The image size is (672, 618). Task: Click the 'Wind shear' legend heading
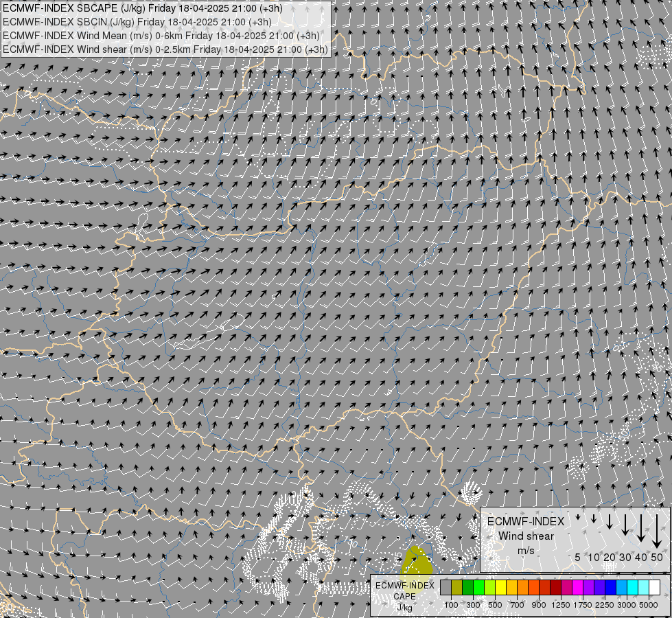click(526, 536)
